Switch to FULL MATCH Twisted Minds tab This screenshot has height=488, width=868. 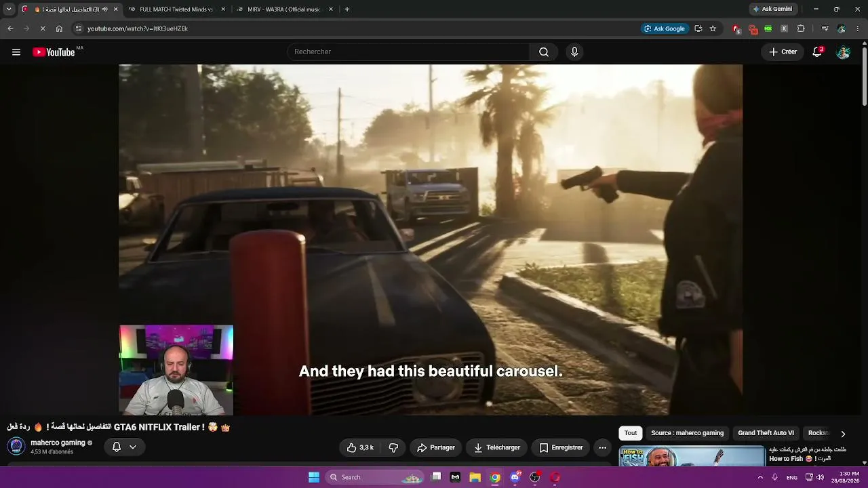tap(176, 9)
